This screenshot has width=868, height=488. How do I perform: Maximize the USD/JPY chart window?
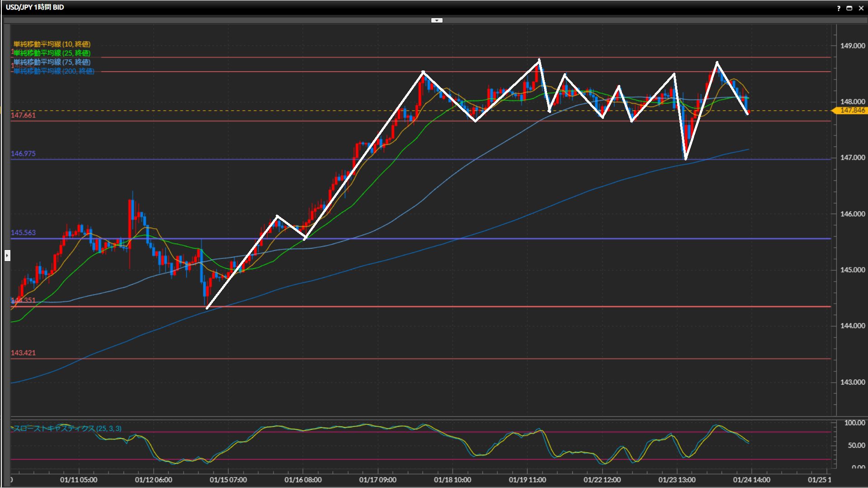click(x=849, y=8)
